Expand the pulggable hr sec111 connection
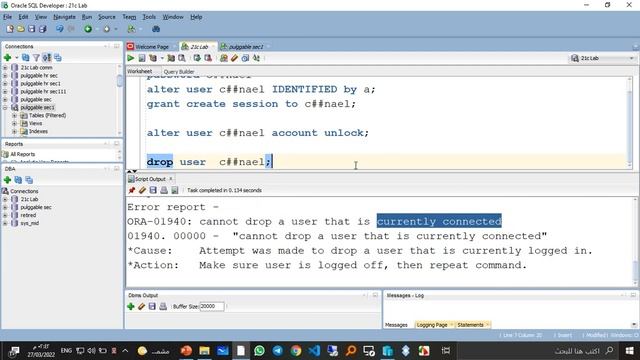 click(x=5, y=91)
